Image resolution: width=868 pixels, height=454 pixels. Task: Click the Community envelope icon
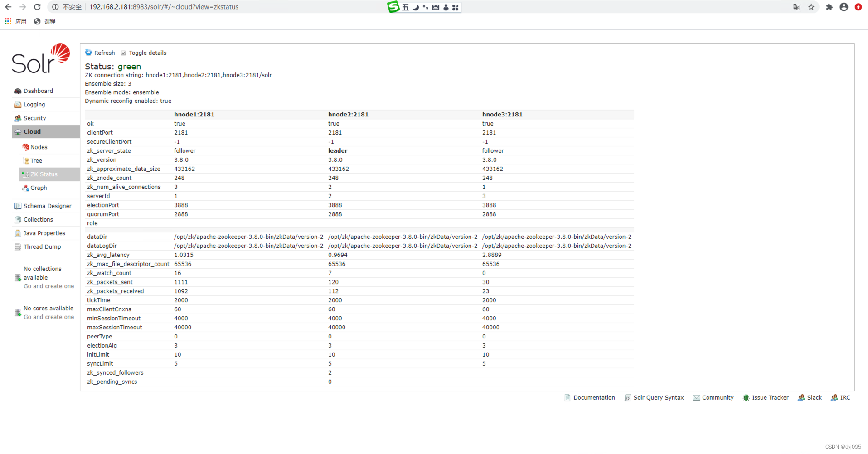[696, 398]
